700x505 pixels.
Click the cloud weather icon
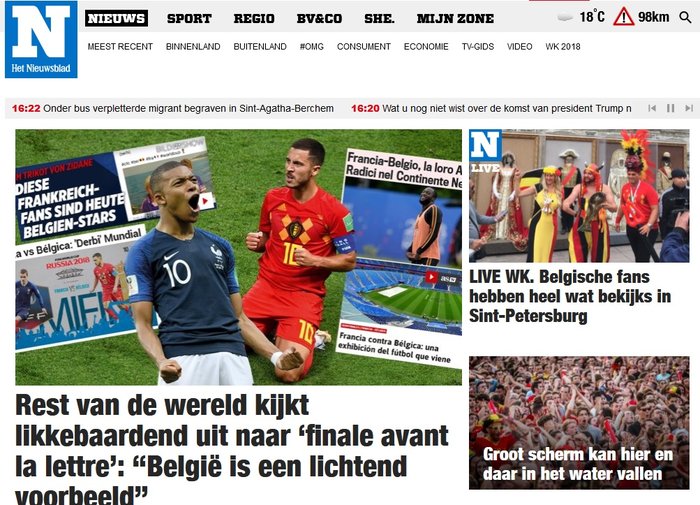[565, 17]
